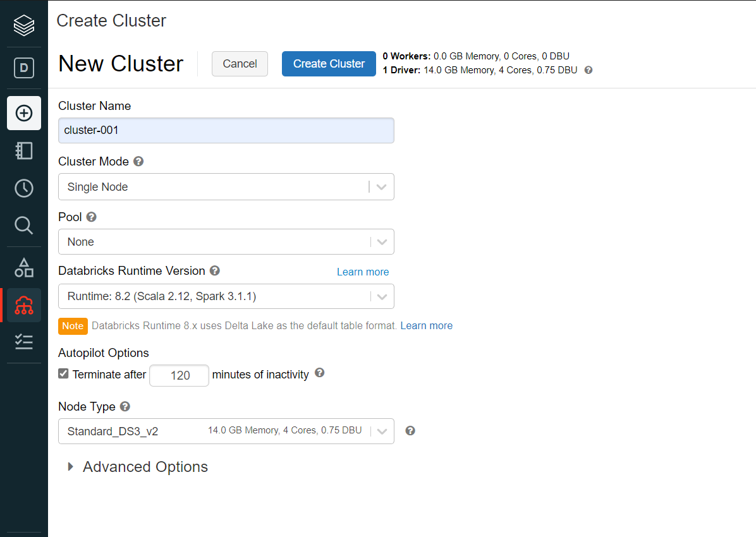Follow Learn more link above runtime dropdown

[x=363, y=272]
